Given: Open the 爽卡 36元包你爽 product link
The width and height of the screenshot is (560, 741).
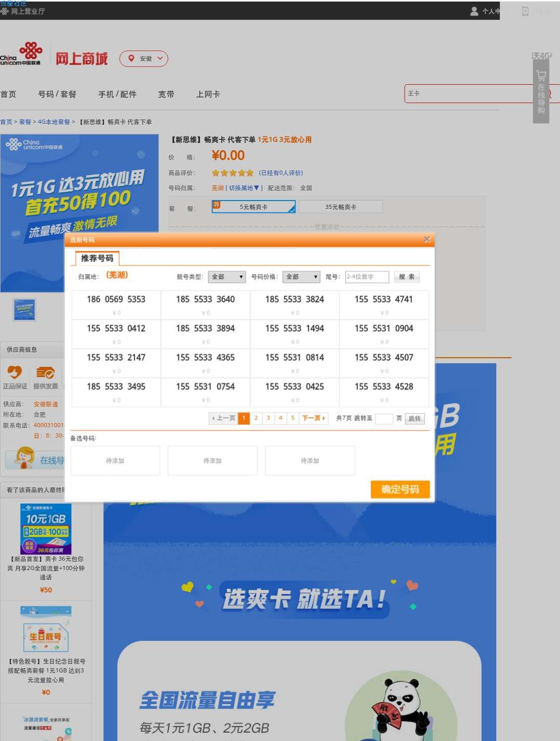Looking at the screenshot, I should [46, 568].
